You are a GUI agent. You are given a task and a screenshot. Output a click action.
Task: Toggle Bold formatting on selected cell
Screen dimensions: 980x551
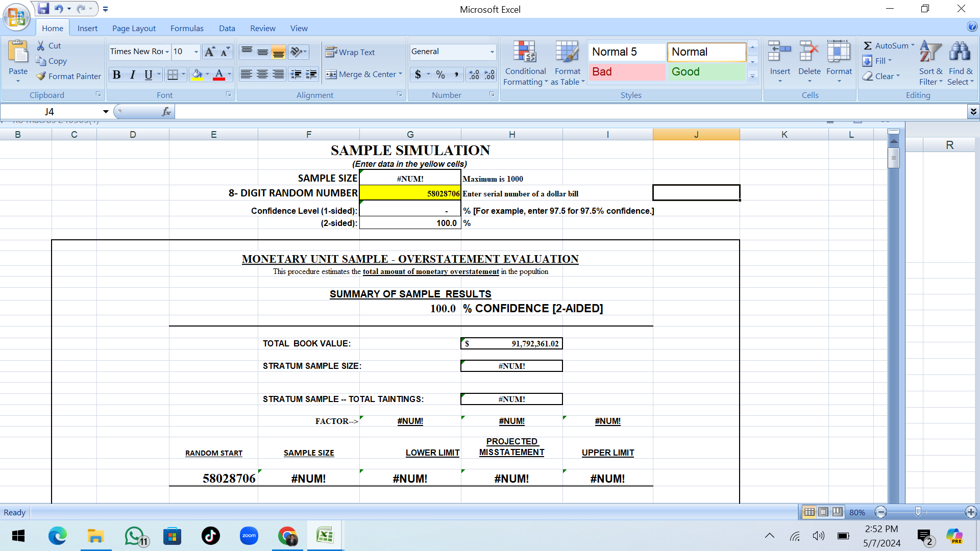tap(116, 74)
